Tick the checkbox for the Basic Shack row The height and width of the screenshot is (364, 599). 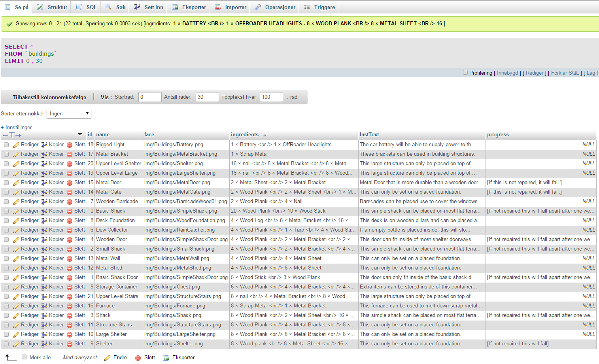coord(6,211)
